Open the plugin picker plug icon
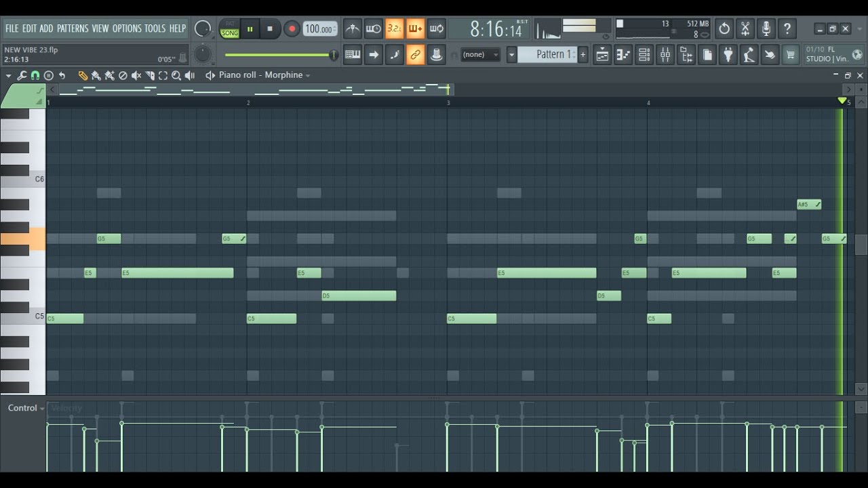Image resolution: width=868 pixels, height=488 pixels. coord(728,55)
